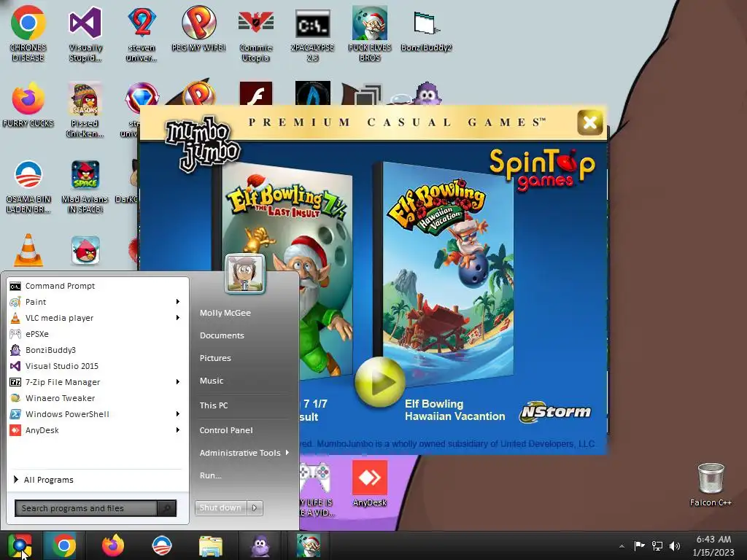The image size is (747, 560).
Task: Open the steven univer... desktop icon in top row
Action: point(142,34)
